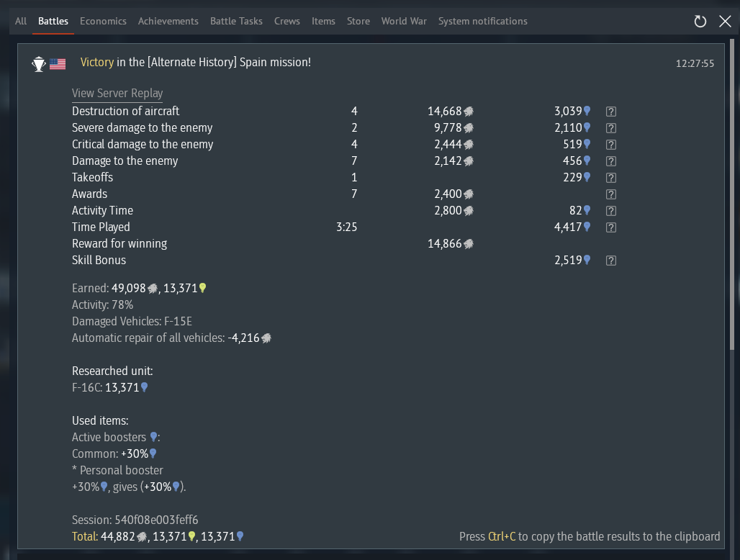Show help for Destruction of aircraft
Screen dimensions: 740x560
coord(610,112)
